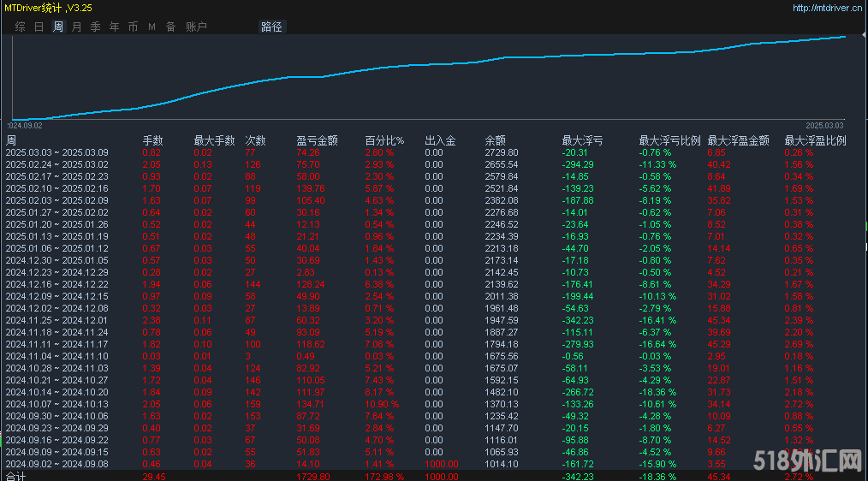Select the M tab

(152, 27)
